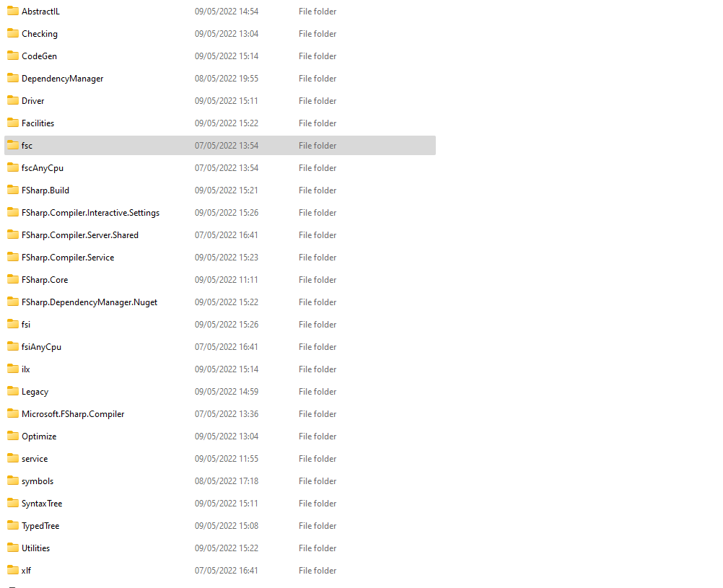Click the date 09/05/2022 14:59

click(x=227, y=392)
